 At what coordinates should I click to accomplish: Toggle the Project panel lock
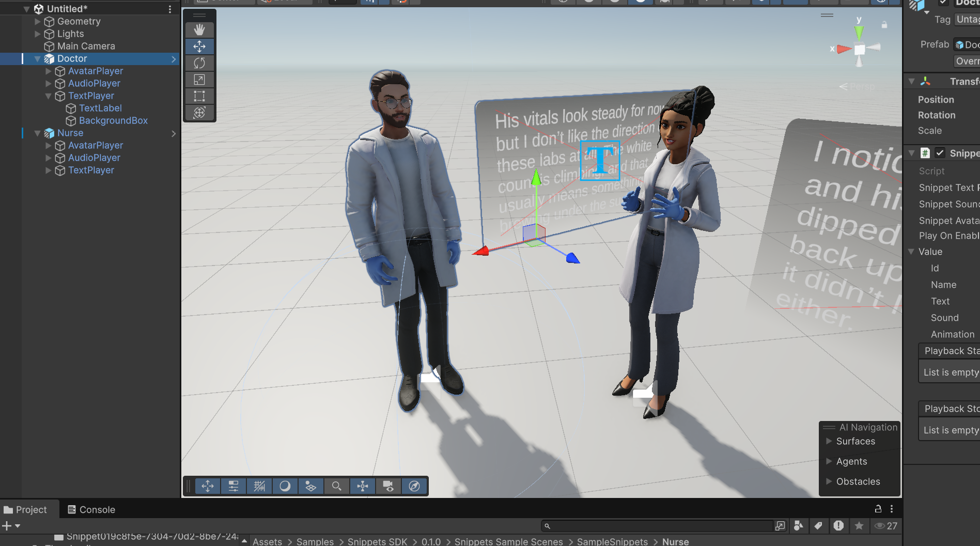click(x=878, y=509)
